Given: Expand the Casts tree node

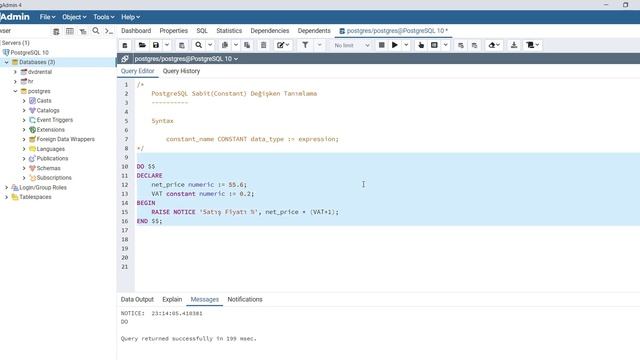Looking at the screenshot, I should 24,101.
